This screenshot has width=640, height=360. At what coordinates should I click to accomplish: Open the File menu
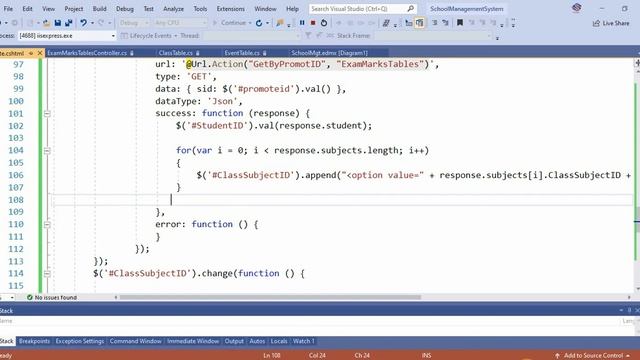(x=8, y=9)
